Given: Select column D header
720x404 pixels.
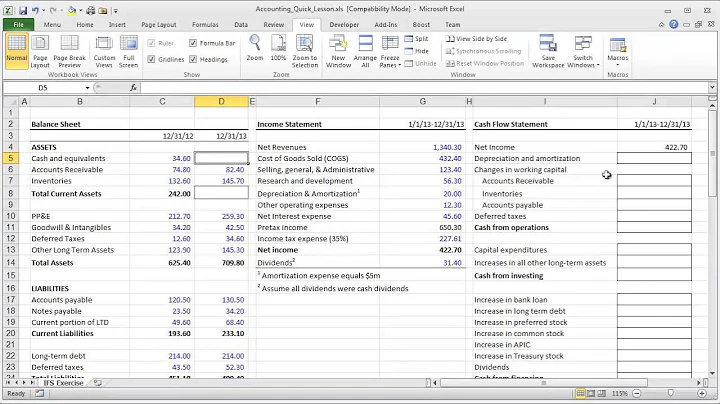Looking at the screenshot, I should 221,101.
